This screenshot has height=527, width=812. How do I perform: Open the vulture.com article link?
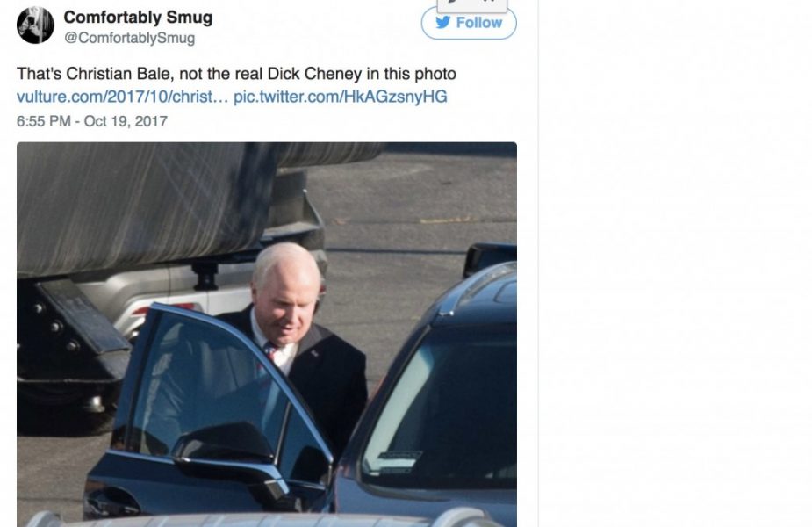coord(122,97)
